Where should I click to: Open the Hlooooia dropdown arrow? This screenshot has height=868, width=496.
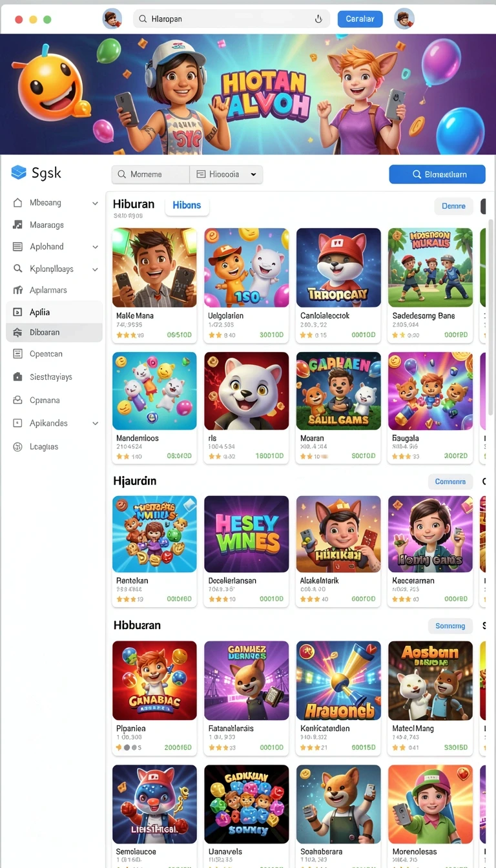point(253,174)
